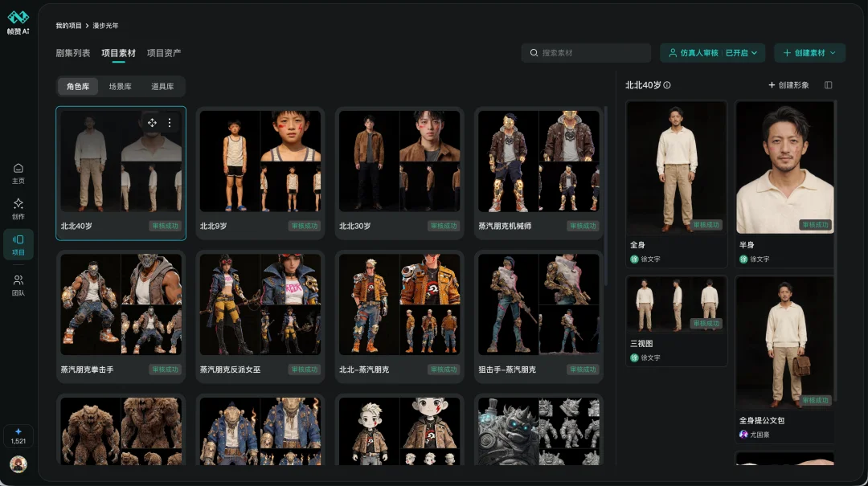Click the user avatar at bottom left

point(18,464)
